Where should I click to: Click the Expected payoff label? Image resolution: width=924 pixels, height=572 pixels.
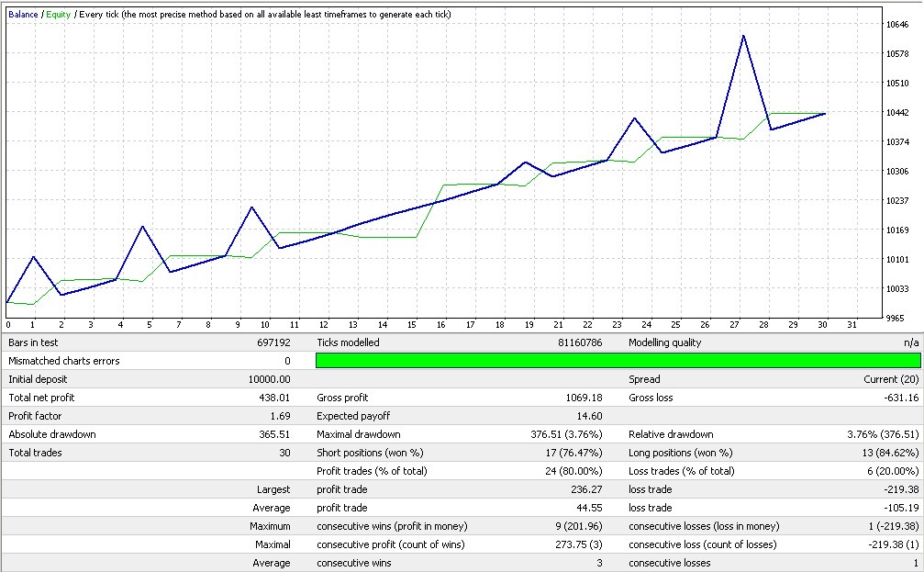tap(353, 416)
